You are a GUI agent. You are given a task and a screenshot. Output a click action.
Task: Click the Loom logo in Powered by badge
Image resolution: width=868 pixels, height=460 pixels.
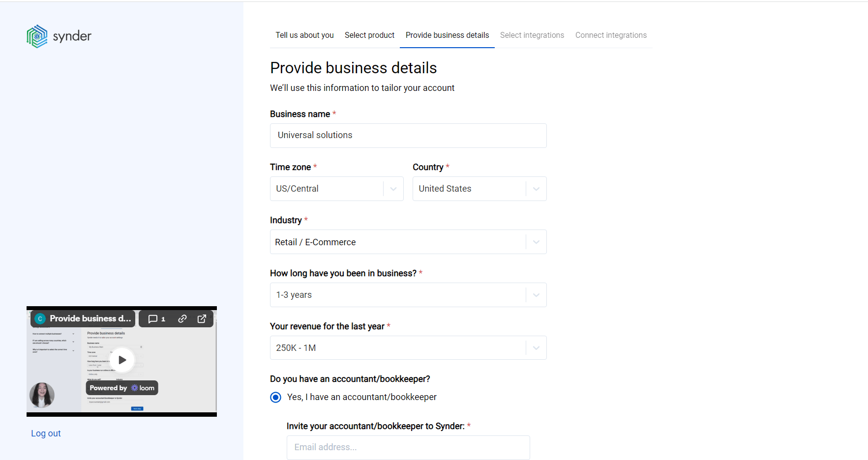[x=133, y=388]
